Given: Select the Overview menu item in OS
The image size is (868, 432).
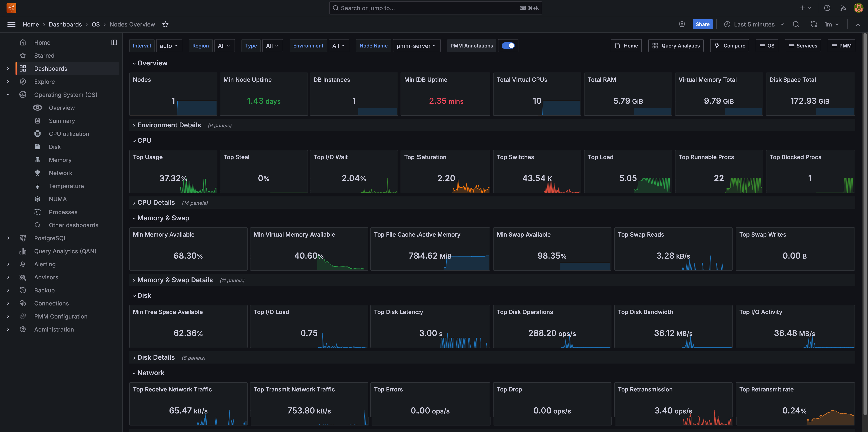Looking at the screenshot, I should pyautogui.click(x=61, y=108).
